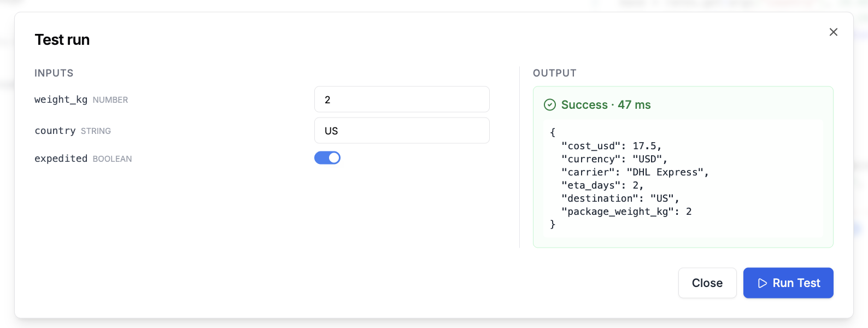This screenshot has height=328, width=868.
Task: Click the success checkmark icon
Action: coord(550,105)
